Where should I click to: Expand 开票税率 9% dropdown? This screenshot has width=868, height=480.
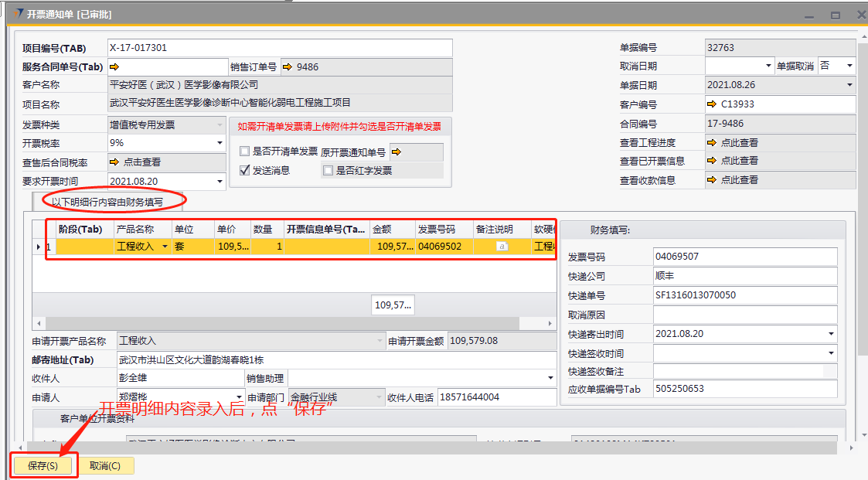coord(220,143)
